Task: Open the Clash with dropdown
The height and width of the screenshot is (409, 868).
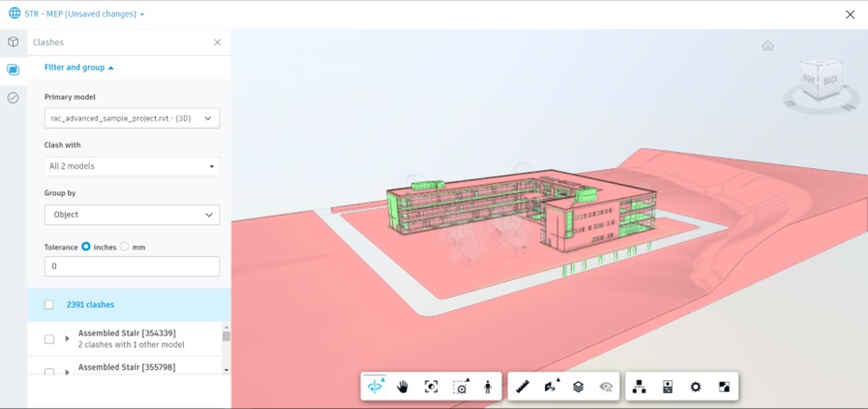Action: click(x=132, y=166)
